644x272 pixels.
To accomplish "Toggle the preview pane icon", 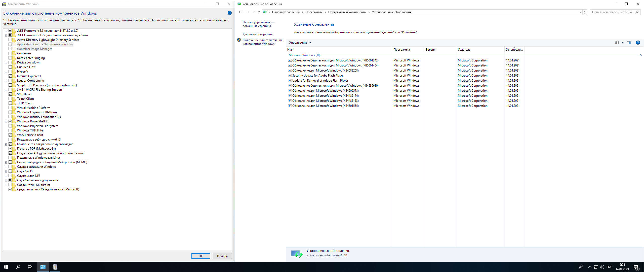I will 629,43.
